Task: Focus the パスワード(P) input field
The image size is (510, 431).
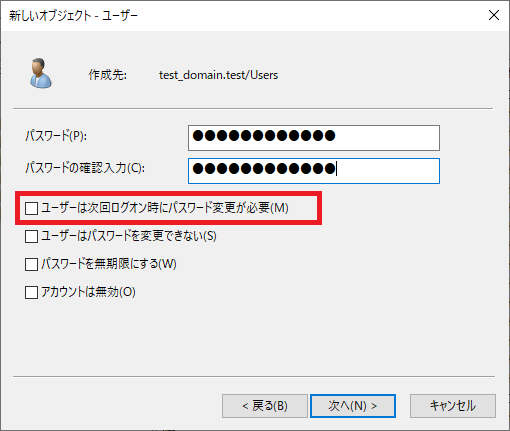Action: (314, 138)
